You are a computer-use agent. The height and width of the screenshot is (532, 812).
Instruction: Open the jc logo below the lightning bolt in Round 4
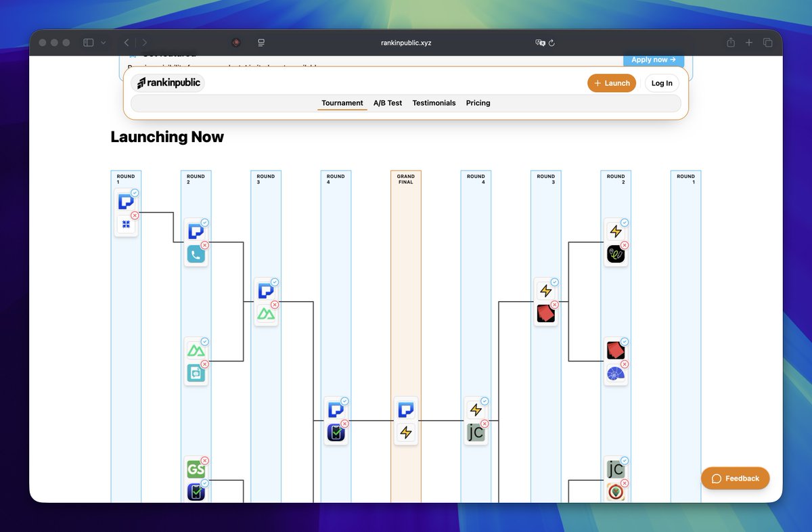[x=476, y=433]
